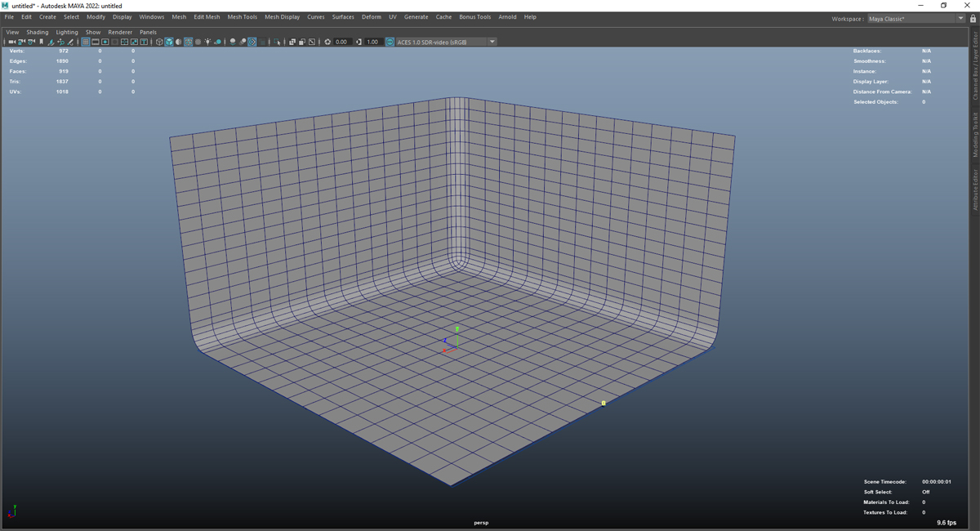Viewport: 980px width, 531px height.
Task: Click the workspace lock icon
Action: 973,19
